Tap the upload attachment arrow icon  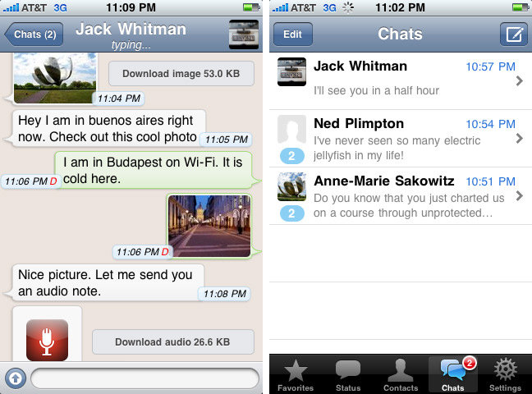pos(16,378)
